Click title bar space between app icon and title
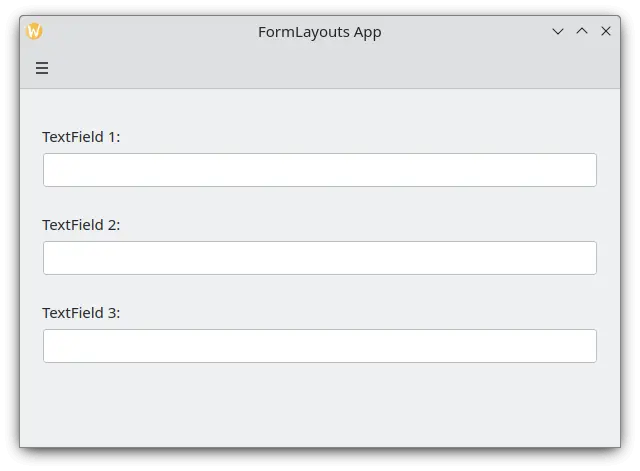This screenshot has height=471, width=640. 150,31
